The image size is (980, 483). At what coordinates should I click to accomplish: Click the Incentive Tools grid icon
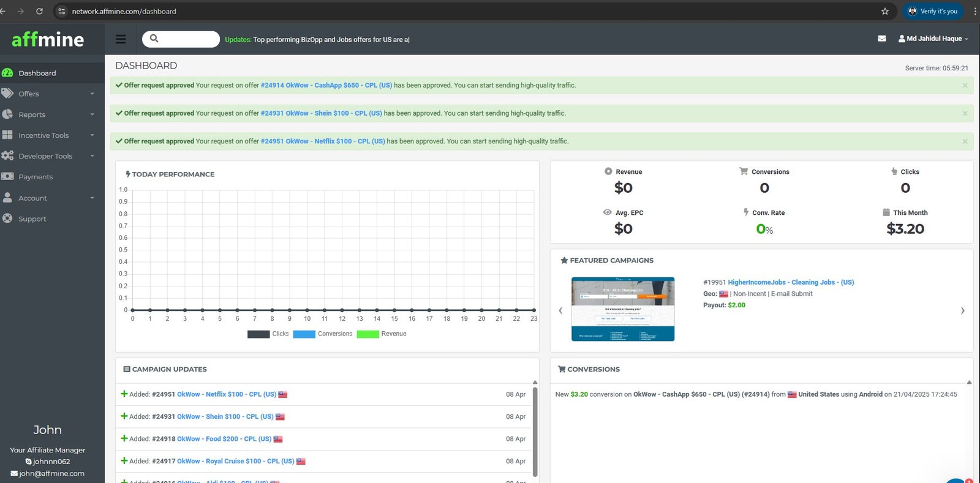(7, 135)
